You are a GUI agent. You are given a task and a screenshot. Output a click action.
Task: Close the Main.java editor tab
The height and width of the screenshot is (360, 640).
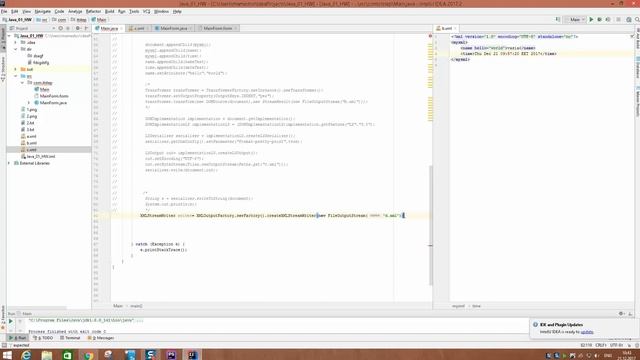click(x=121, y=29)
